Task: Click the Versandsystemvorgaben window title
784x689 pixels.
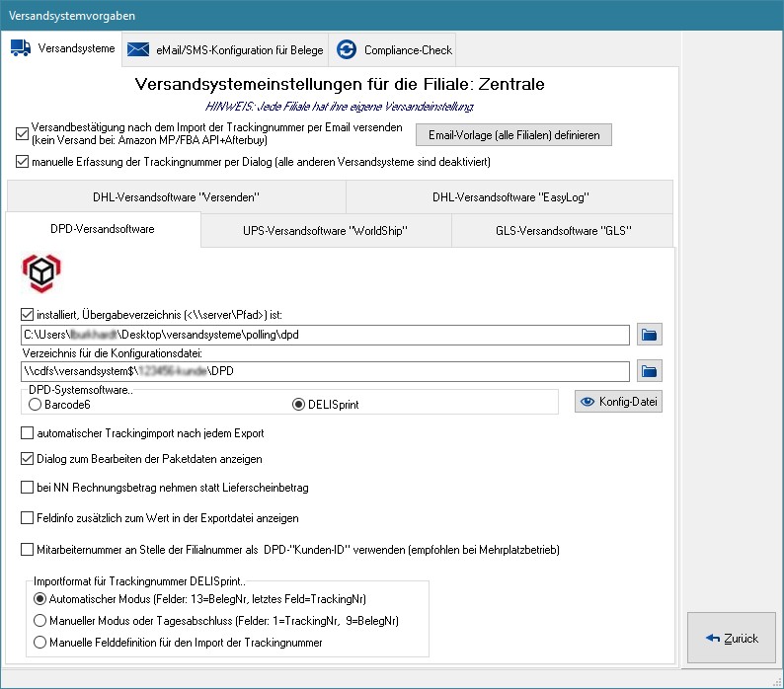Action: pos(72,16)
